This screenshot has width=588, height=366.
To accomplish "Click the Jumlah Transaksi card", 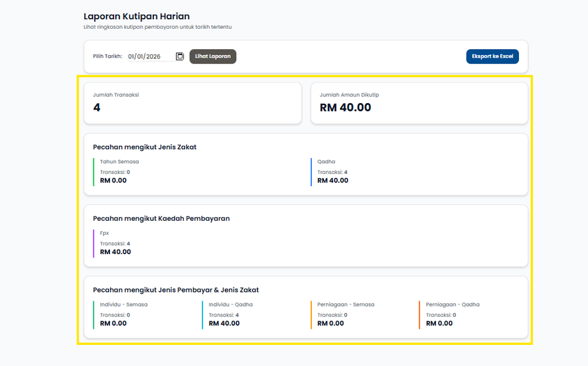I will pos(192,103).
